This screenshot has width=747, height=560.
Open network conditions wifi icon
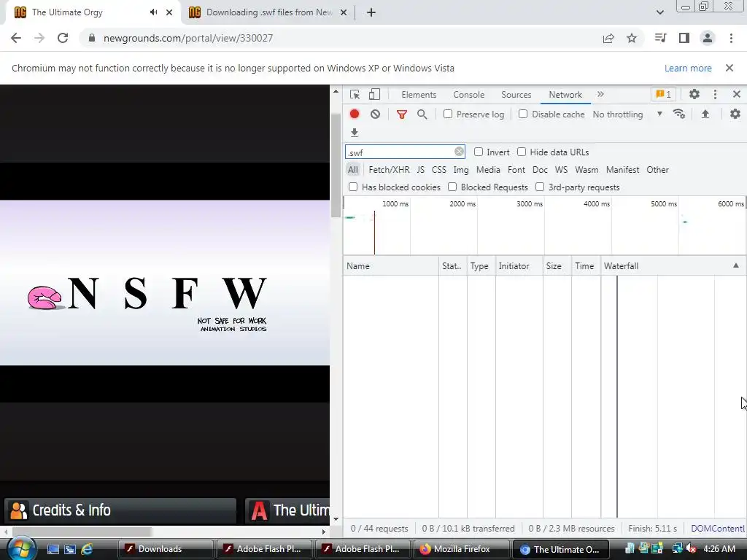[679, 114]
